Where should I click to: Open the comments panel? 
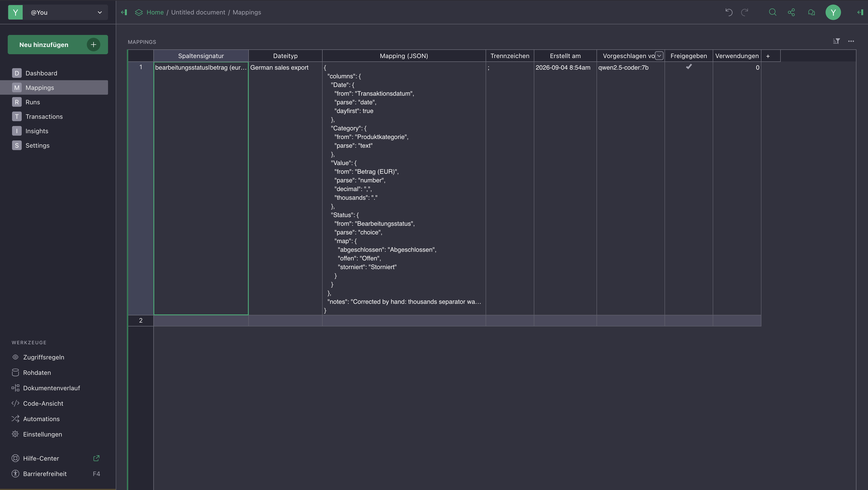click(x=811, y=13)
